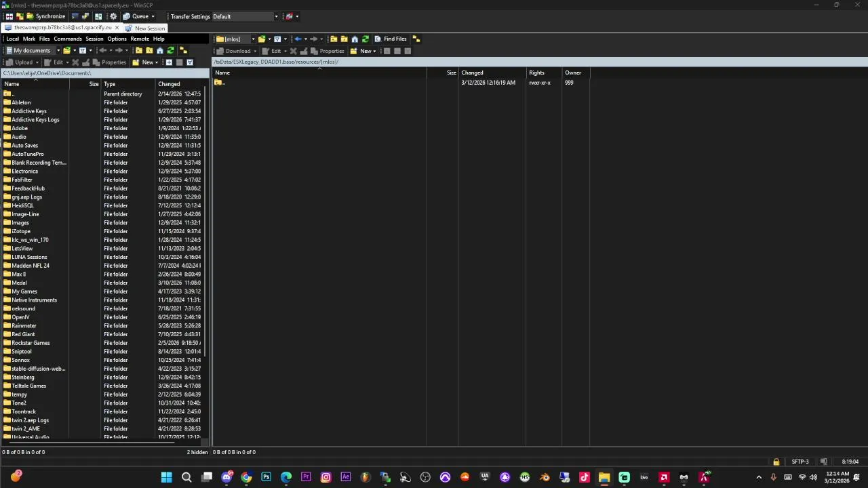
Task: Click remote panel Refresh icon
Action: coord(366,39)
